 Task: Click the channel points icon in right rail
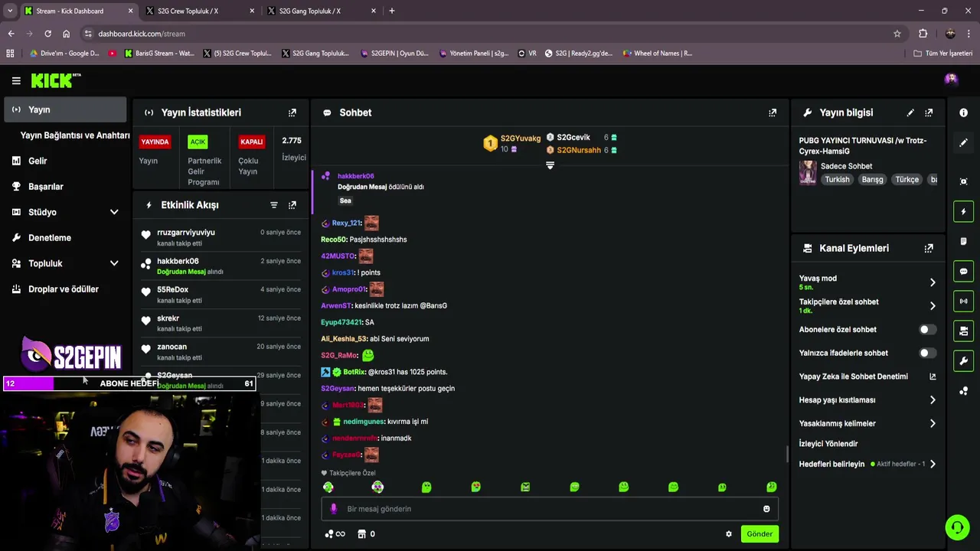tap(964, 391)
